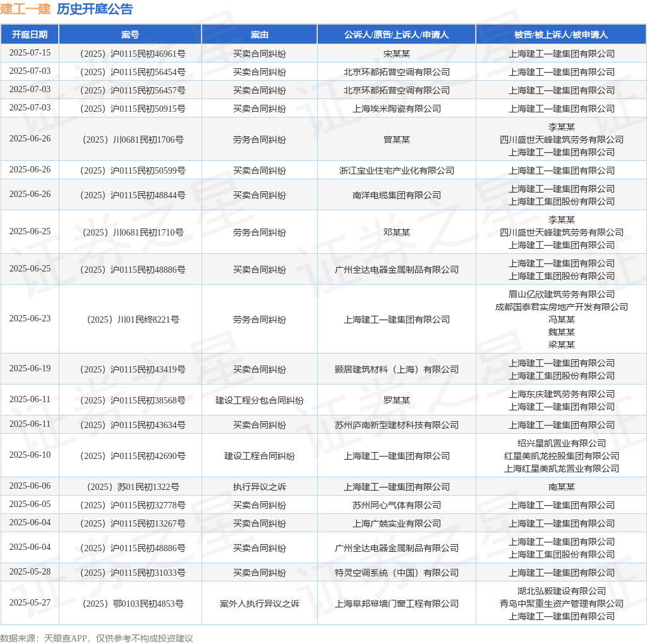Click plaintiff 罗某某

(397, 401)
